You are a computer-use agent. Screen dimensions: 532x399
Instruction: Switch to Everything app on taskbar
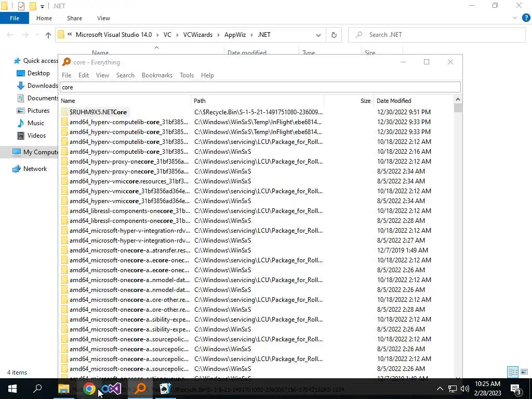140,389
